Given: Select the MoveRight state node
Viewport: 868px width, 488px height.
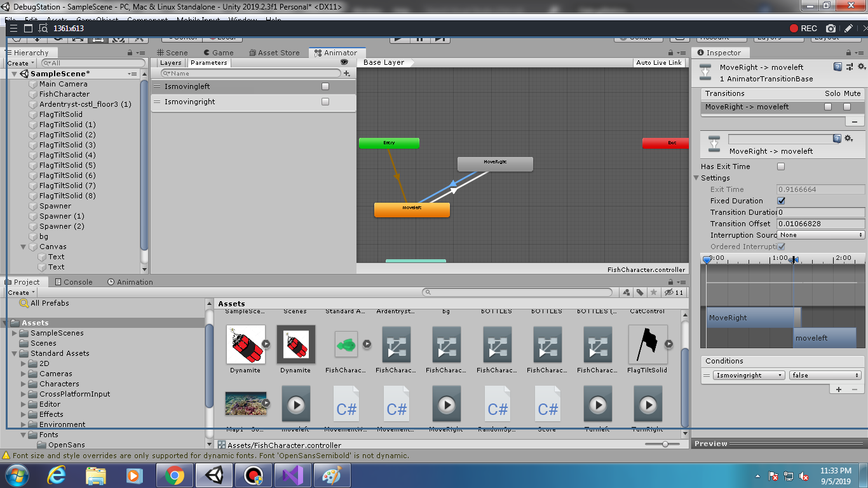Looking at the screenshot, I should click(x=495, y=164).
